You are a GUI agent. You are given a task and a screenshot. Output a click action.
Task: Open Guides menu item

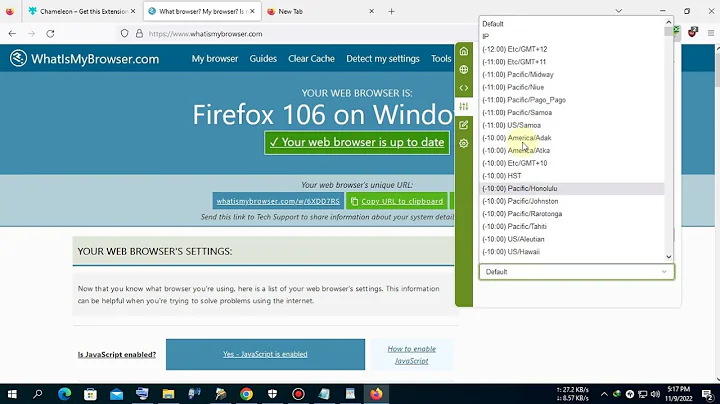point(263,59)
